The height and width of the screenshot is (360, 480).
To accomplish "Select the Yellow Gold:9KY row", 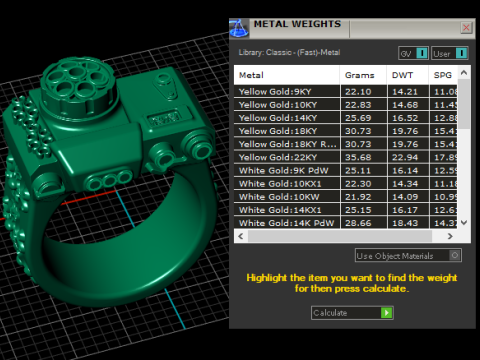I will (346, 91).
